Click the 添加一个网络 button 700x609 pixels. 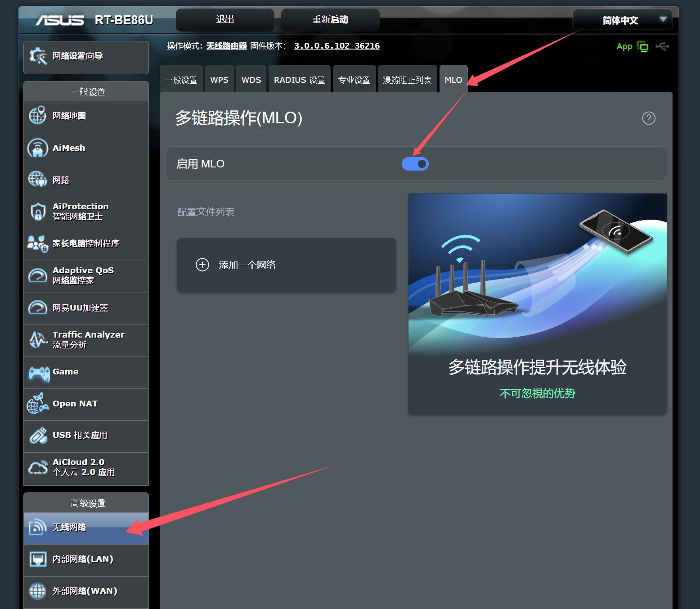[287, 265]
